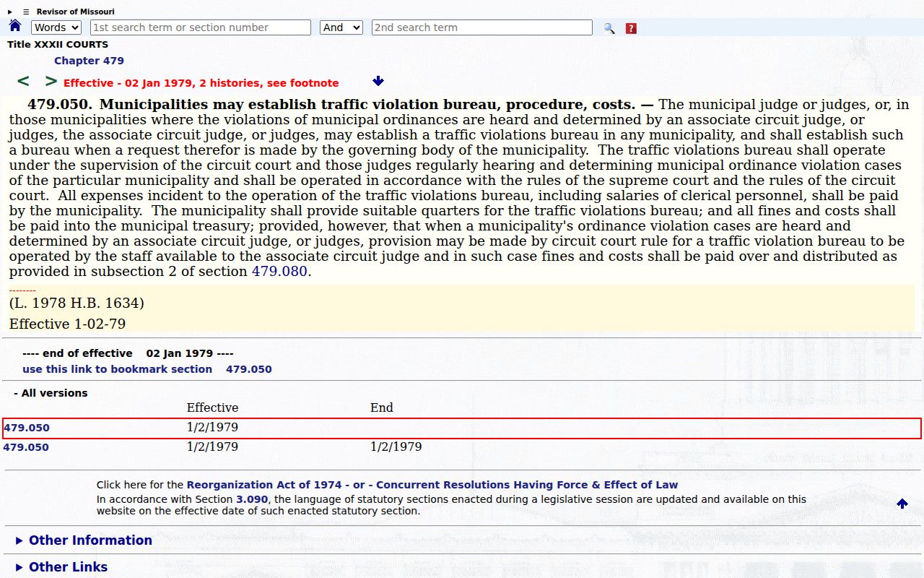Open the And operator dropdown

point(341,27)
